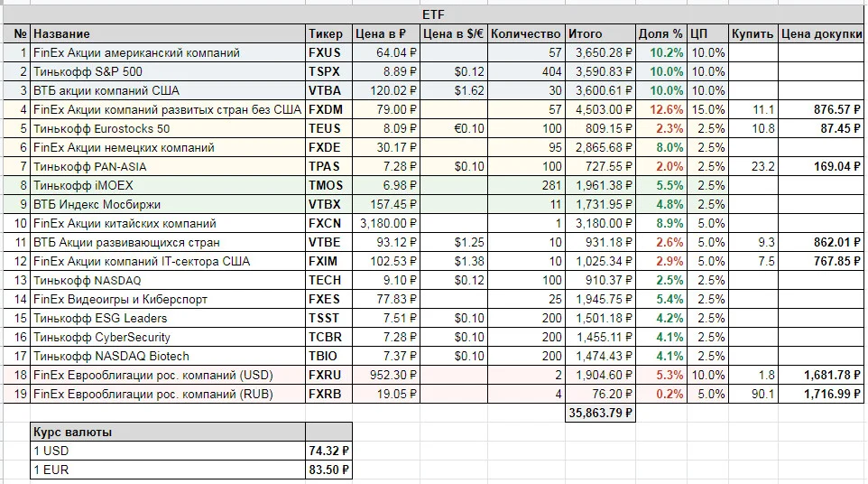Image resolution: width=868 pixels, height=484 pixels.
Task: Select the Цена в ₽ column header
Action: (x=386, y=33)
